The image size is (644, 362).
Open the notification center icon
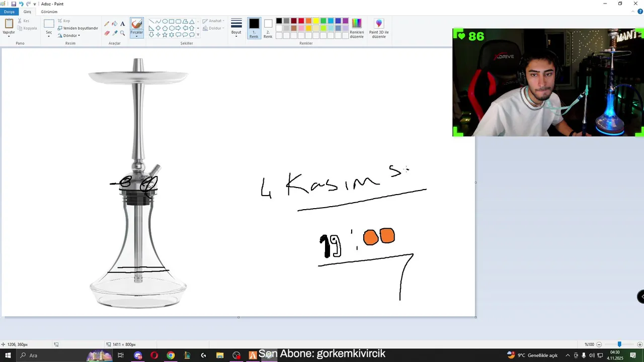[633, 355]
